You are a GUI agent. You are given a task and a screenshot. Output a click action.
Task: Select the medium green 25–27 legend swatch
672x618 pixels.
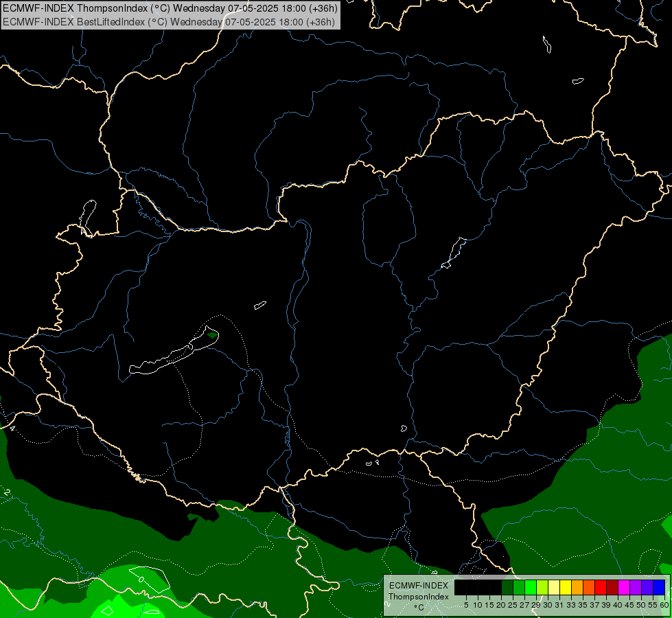pyautogui.click(x=519, y=587)
